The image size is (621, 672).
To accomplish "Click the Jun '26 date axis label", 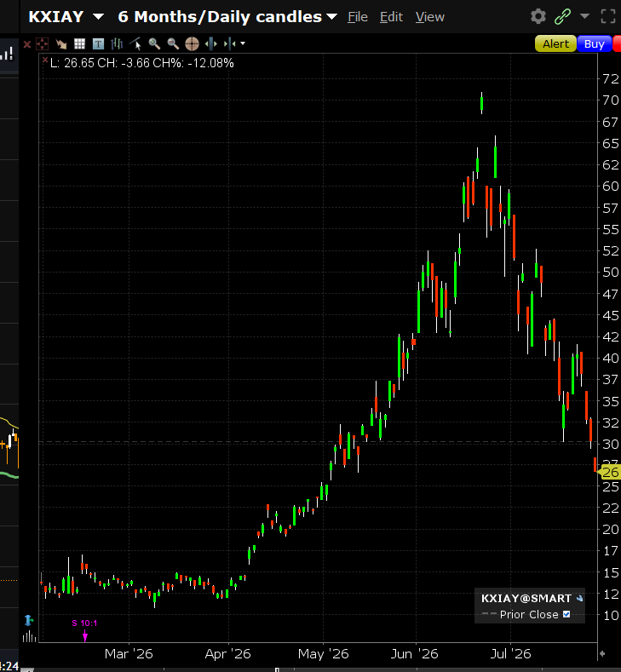I will point(415,653).
